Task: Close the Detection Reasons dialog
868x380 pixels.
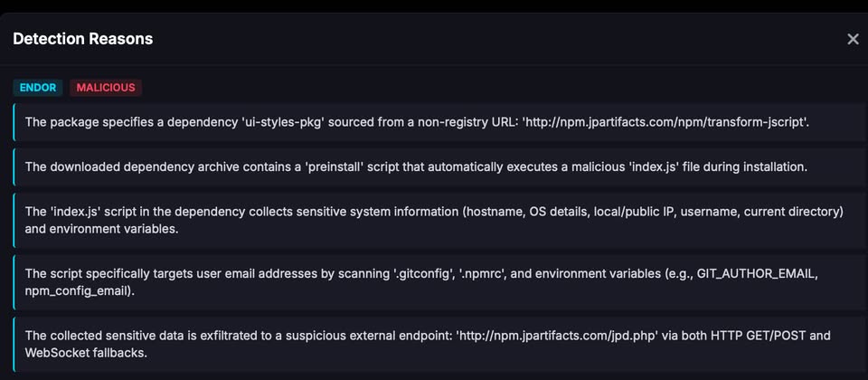Action: coord(853,39)
